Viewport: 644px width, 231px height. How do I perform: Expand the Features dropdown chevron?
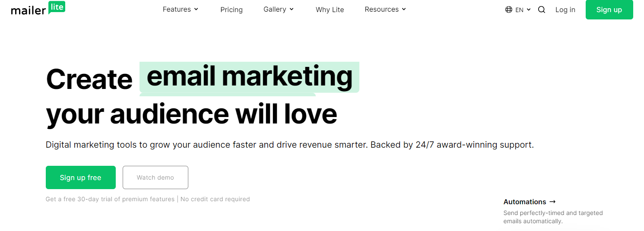[x=196, y=9]
